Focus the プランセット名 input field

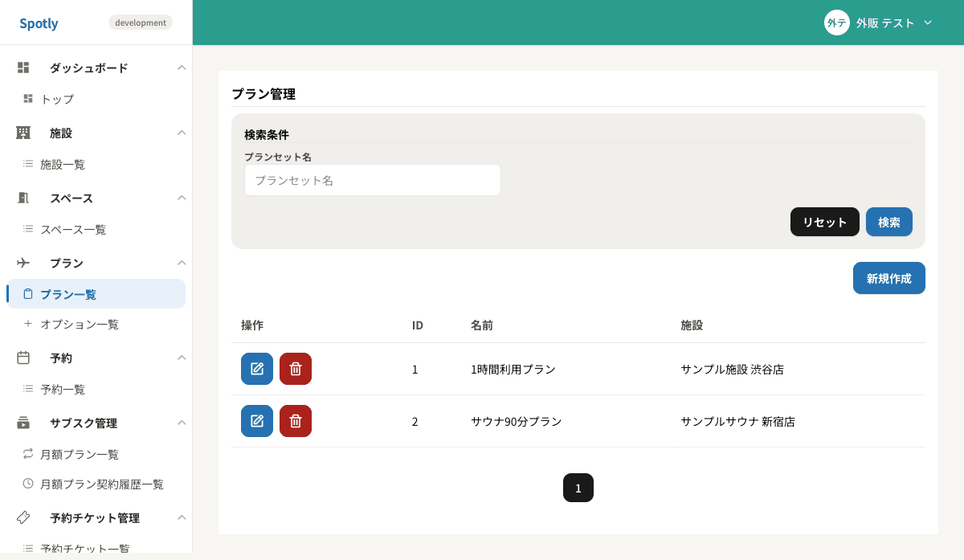[x=373, y=180]
